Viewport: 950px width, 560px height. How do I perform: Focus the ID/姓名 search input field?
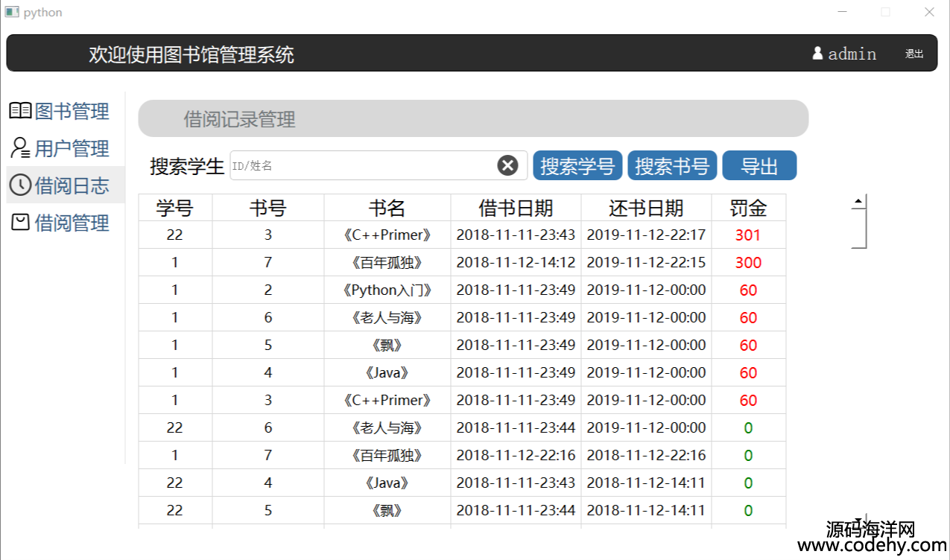pyautogui.click(x=361, y=166)
